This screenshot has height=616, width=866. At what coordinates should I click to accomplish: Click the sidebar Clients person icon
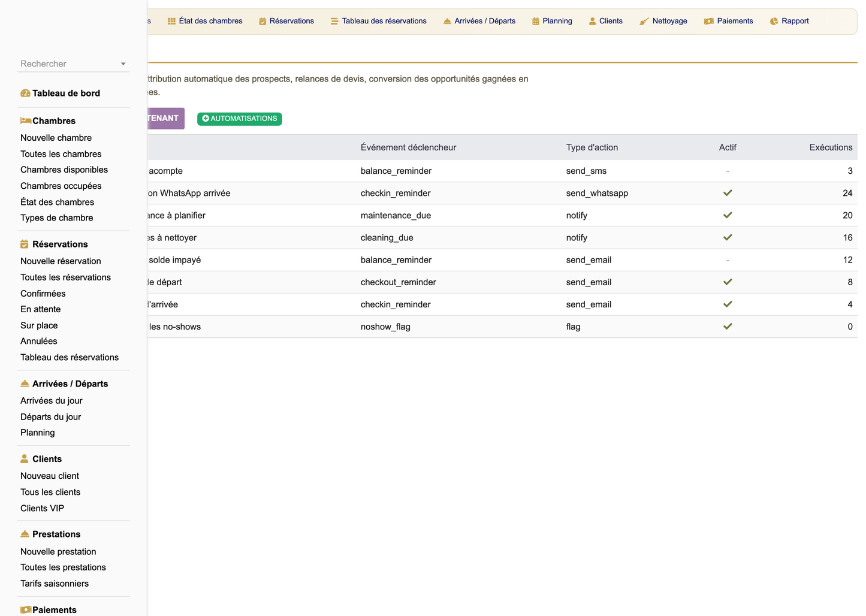(25, 458)
